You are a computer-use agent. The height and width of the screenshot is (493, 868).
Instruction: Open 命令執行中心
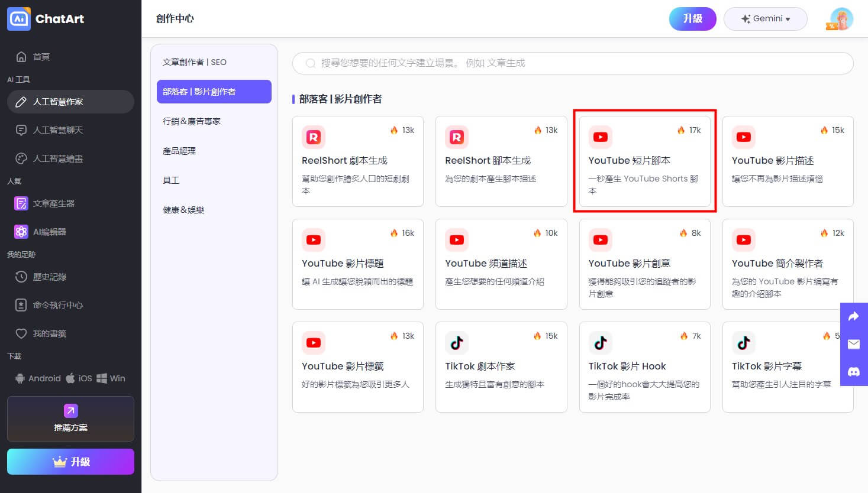(70, 305)
